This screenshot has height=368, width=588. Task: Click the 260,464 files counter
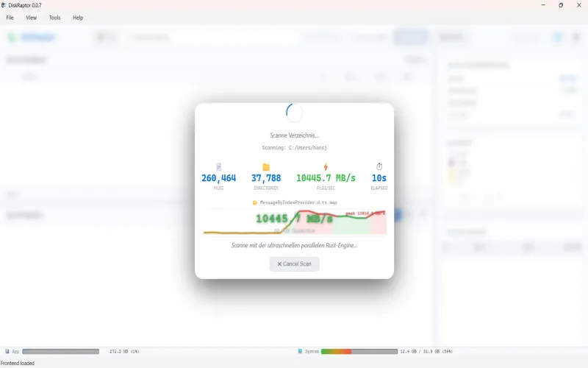[x=218, y=178]
